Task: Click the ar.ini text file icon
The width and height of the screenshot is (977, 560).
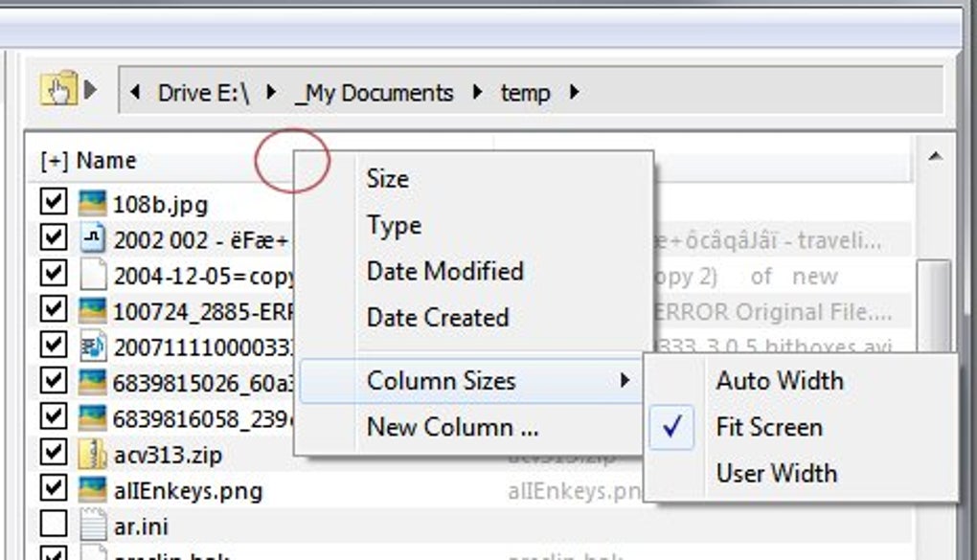Action: tap(93, 526)
